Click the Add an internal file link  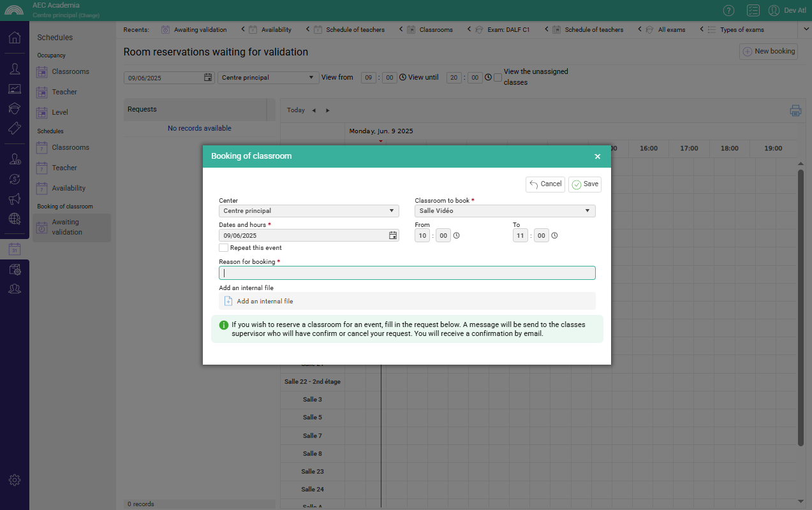tap(265, 301)
